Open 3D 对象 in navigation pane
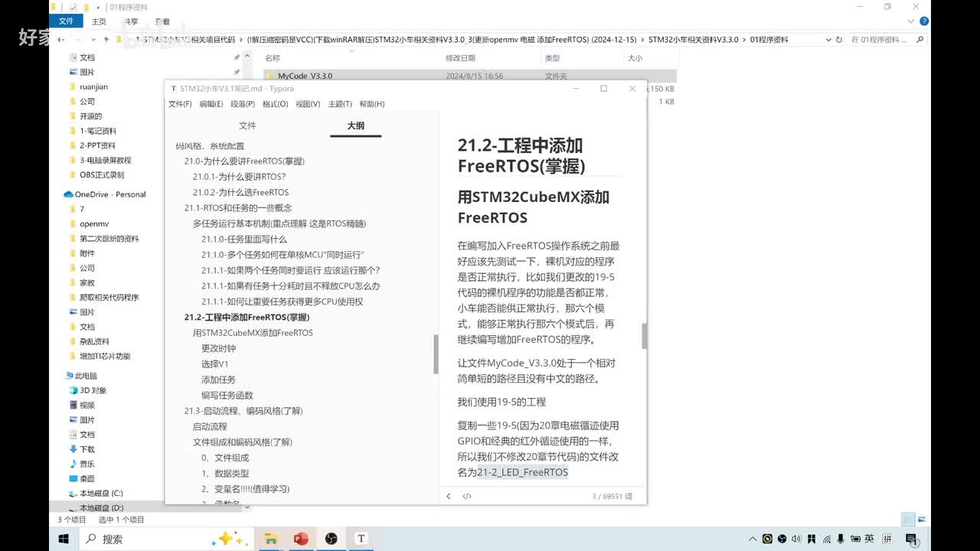The image size is (980, 551). tap(93, 390)
